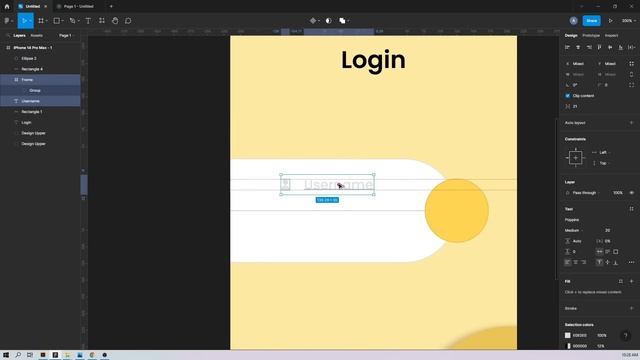
Task: Open the Resources tool
Action: click(102, 21)
